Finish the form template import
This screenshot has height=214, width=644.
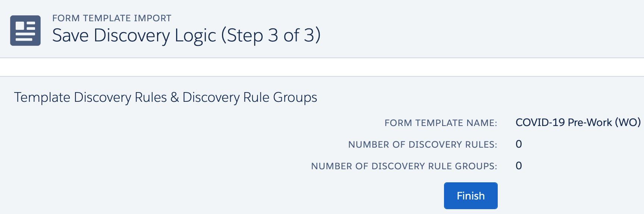[x=471, y=196]
